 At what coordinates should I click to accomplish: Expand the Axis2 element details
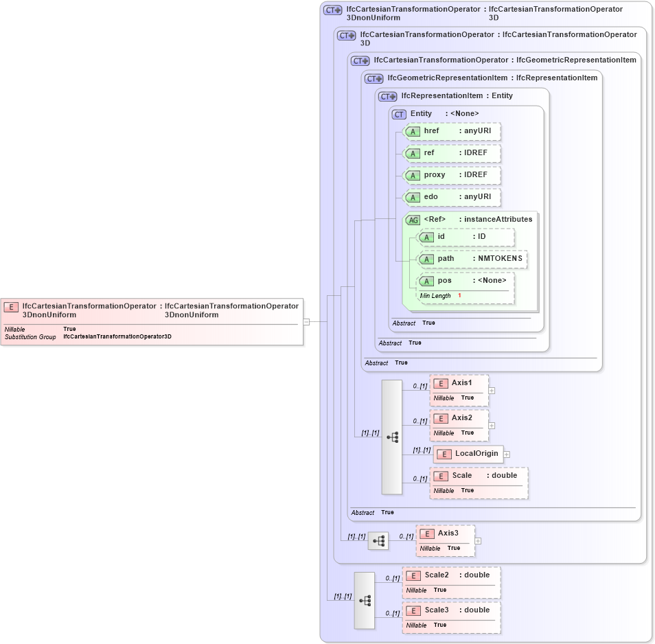(x=490, y=426)
